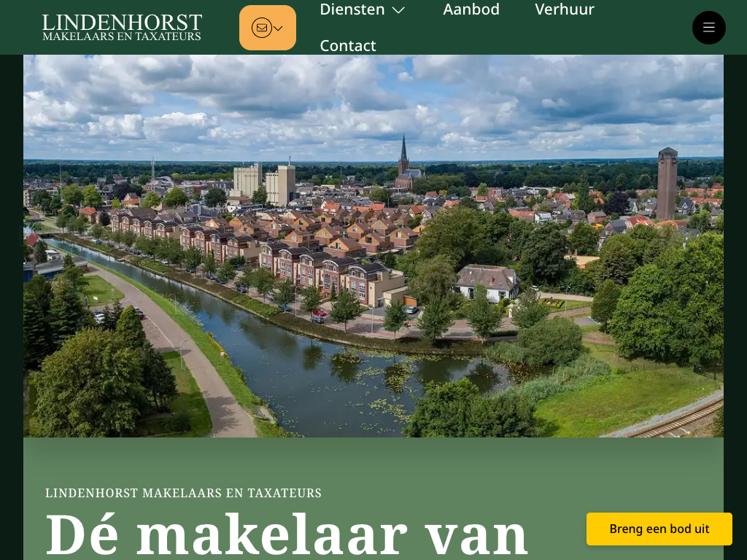Go to the Aanbod page
Image resolution: width=747 pixels, height=560 pixels.
(x=471, y=9)
